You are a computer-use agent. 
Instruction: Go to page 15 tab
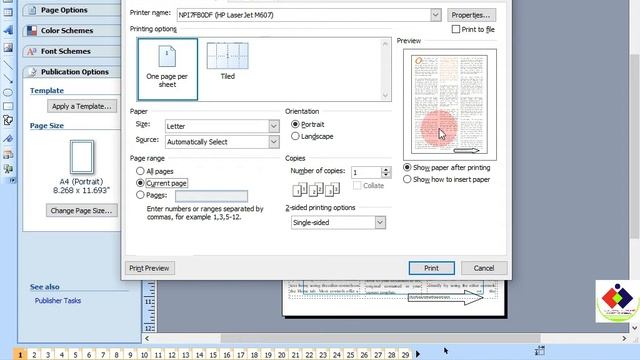(x=213, y=355)
